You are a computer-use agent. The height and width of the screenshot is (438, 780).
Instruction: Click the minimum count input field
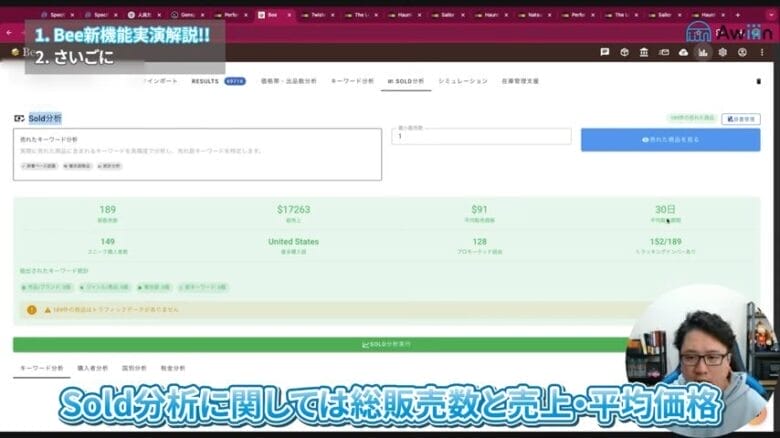click(480, 137)
